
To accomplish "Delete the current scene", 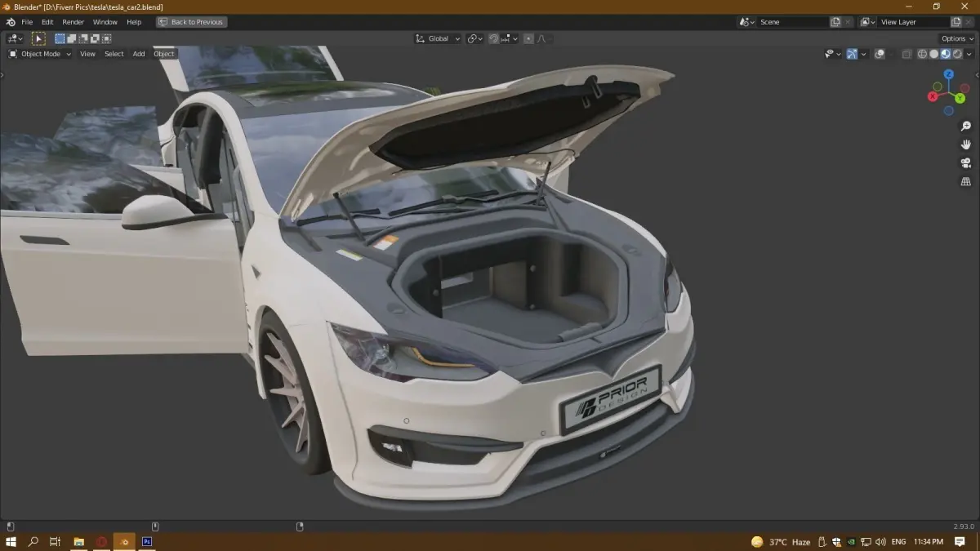I will coord(849,22).
